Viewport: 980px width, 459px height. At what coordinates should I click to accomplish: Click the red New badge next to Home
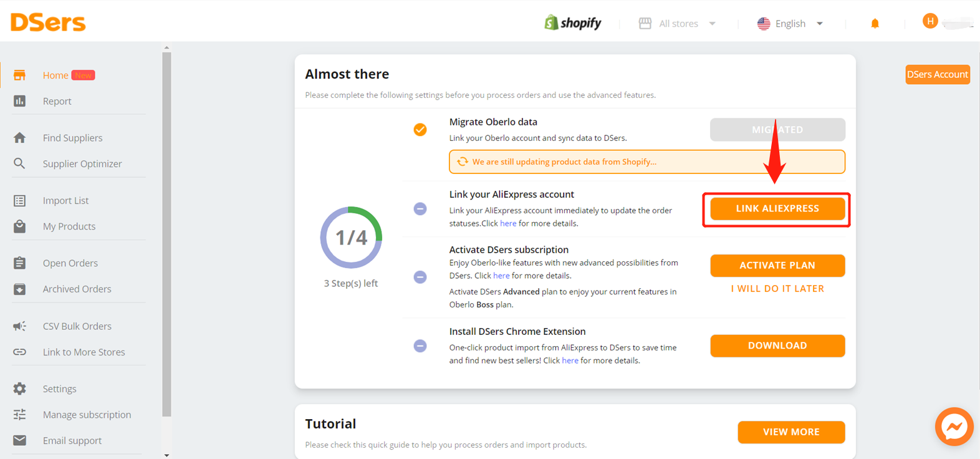point(83,75)
